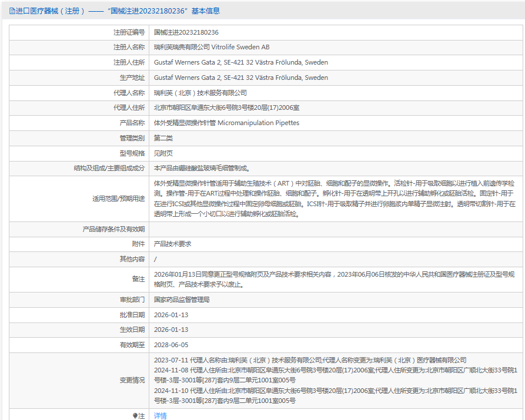Click the 批准日期 label
Viewport: 525px width, 420px height.
pos(132,315)
